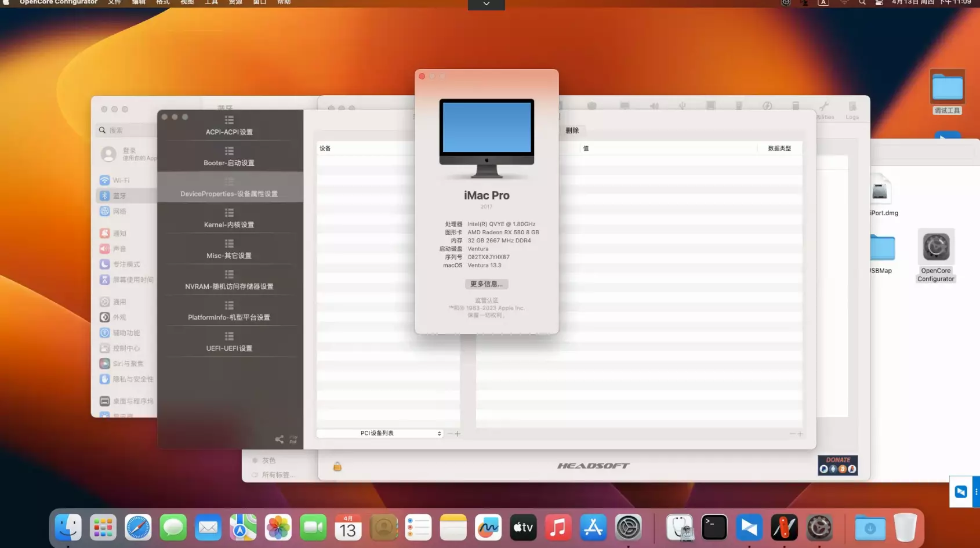This screenshot has width=980, height=548.
Task: Open Spotlight search in the menu bar
Action: click(862, 2)
